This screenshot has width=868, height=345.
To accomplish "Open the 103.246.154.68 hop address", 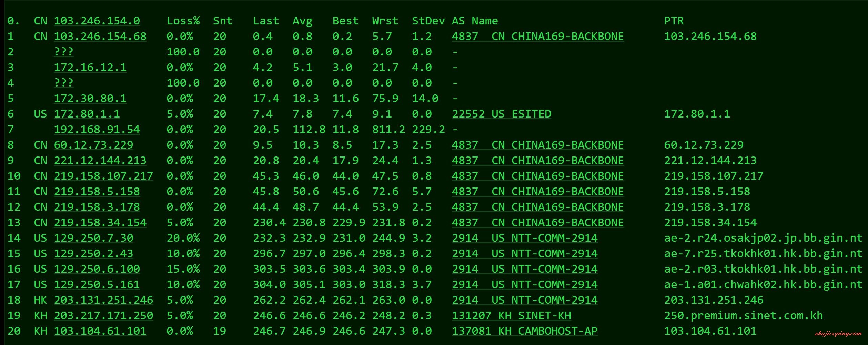I will tap(100, 37).
